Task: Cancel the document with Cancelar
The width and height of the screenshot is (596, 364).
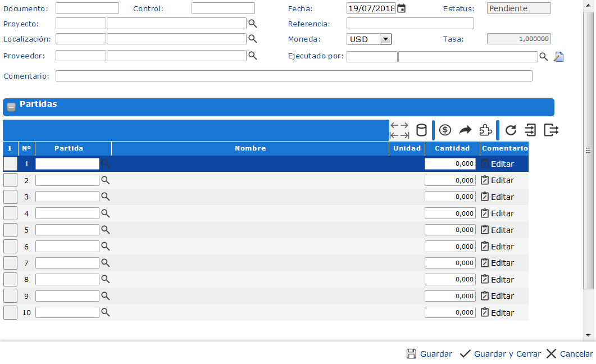Action: pyautogui.click(x=570, y=354)
